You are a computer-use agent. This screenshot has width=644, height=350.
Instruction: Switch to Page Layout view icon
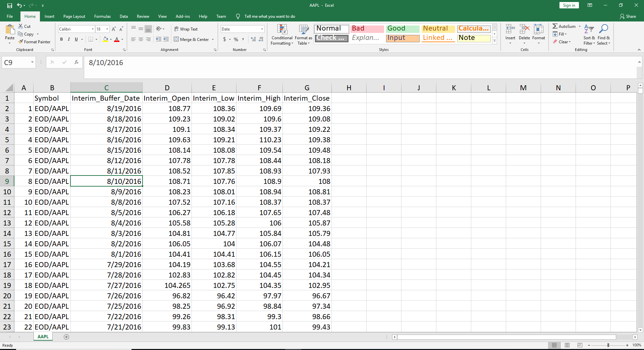click(x=567, y=345)
